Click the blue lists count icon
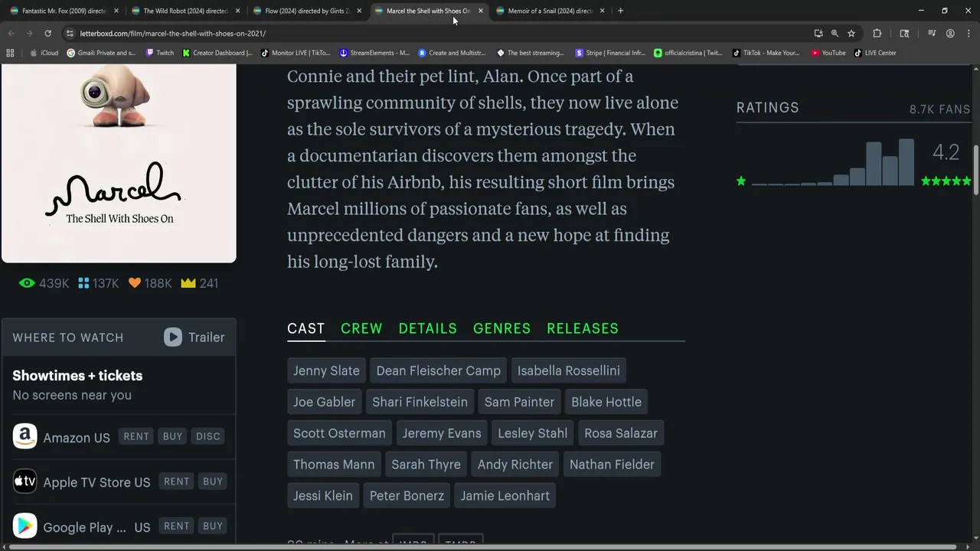Screen dimensions: 980x551 (x=83, y=283)
